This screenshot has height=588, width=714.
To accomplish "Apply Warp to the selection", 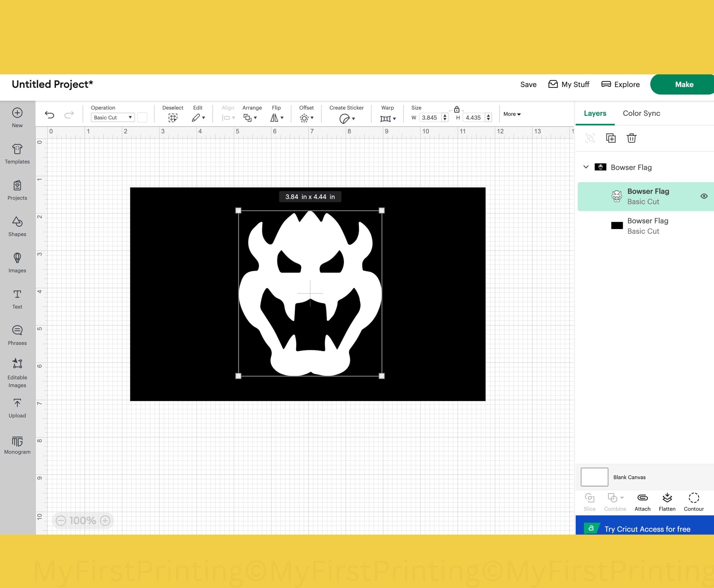I will tap(386, 118).
